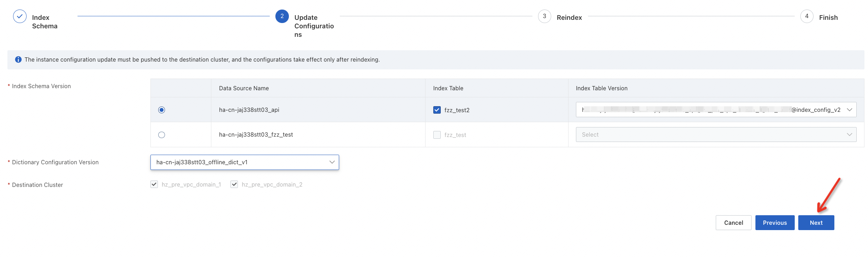Click the blue info icon in notice banner
868x257 pixels.
coord(18,59)
